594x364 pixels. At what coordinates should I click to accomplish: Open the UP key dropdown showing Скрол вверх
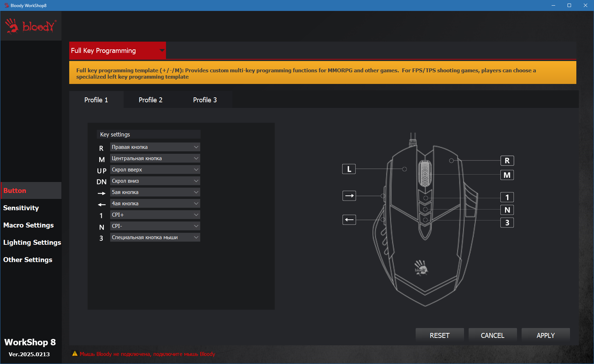coord(155,170)
